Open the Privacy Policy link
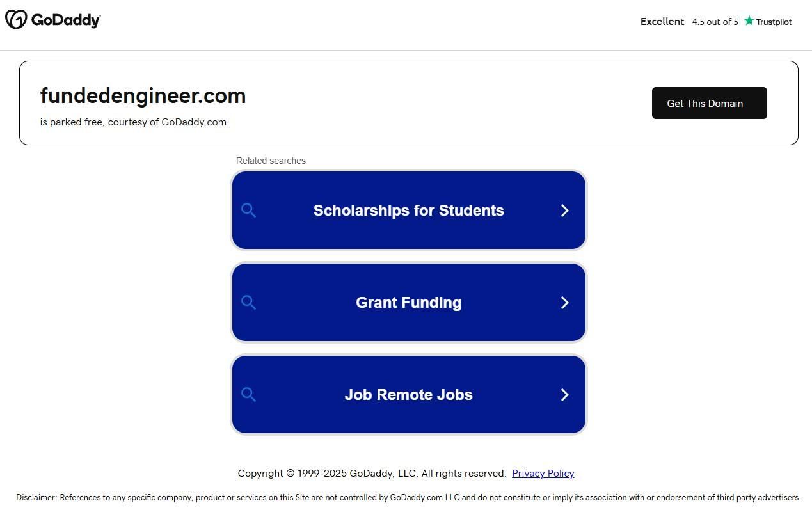The width and height of the screenshot is (812, 510). [x=543, y=474]
